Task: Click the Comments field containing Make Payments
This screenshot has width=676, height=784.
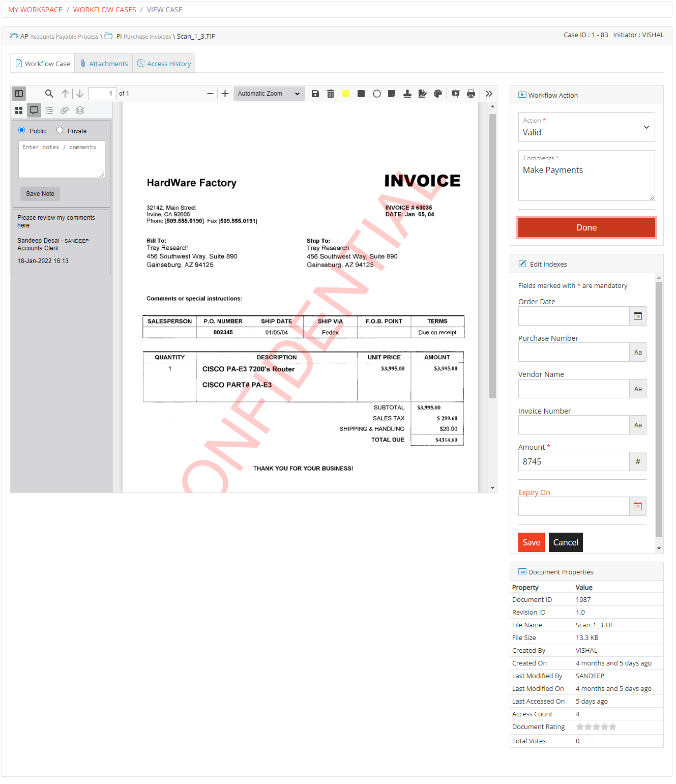Action: pos(586,176)
